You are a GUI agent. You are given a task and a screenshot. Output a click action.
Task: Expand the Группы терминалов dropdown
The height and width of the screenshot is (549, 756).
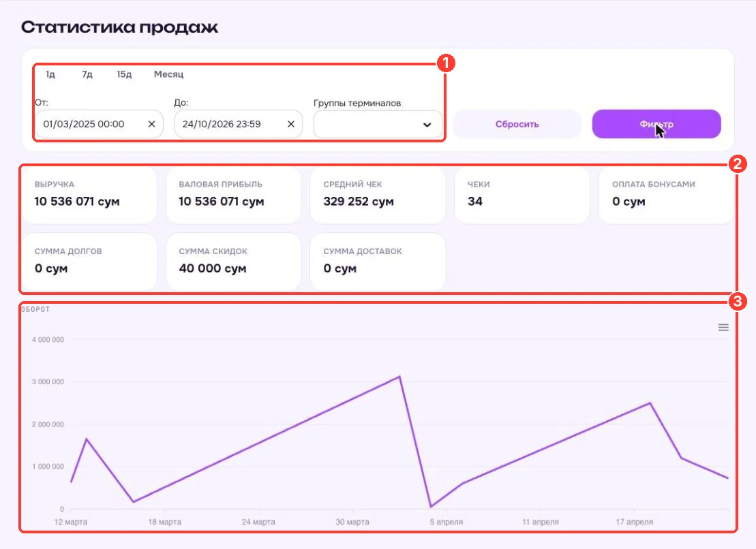click(x=378, y=124)
